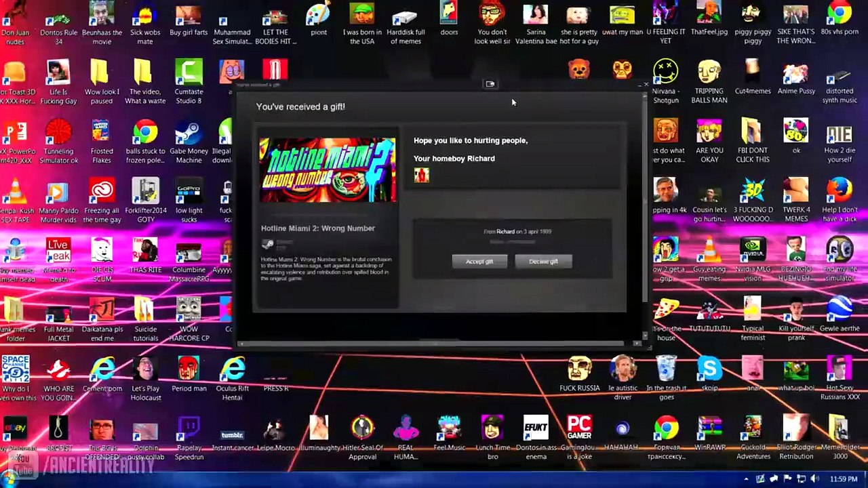Viewport: 868px width, 488px height.
Task: Accept the Hotline Miami 2 gift
Action: (x=479, y=262)
